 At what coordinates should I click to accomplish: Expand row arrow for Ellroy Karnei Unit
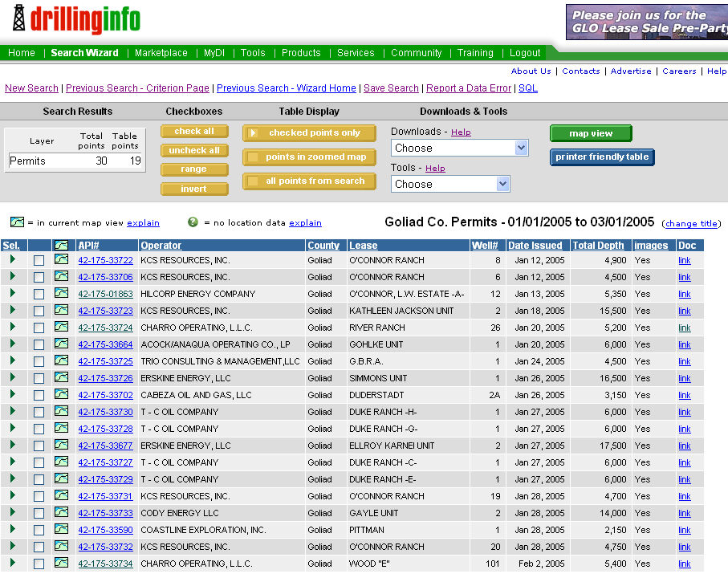tap(13, 445)
